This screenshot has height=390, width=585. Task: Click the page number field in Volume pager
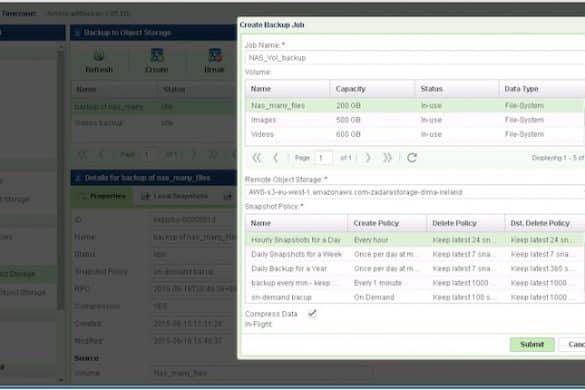tap(323, 158)
